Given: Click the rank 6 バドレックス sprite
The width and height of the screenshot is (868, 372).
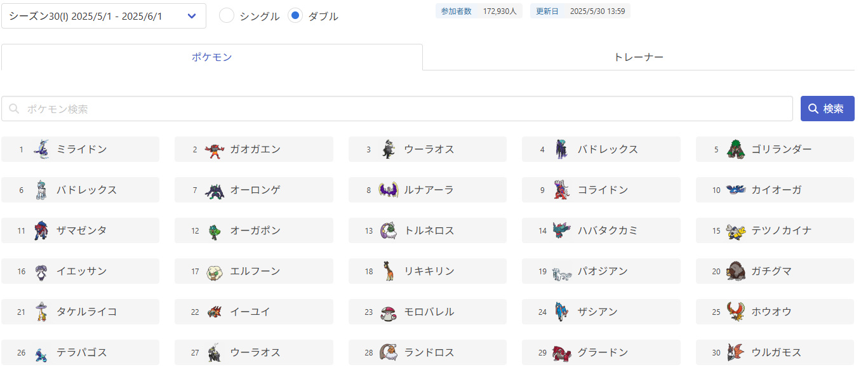Looking at the screenshot, I should point(41,190).
